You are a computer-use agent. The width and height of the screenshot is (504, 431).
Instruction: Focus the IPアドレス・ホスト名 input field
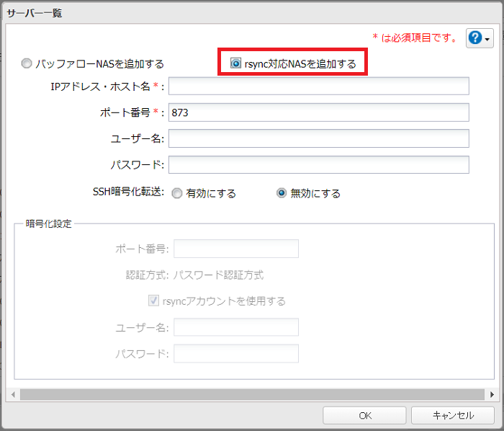pos(318,86)
